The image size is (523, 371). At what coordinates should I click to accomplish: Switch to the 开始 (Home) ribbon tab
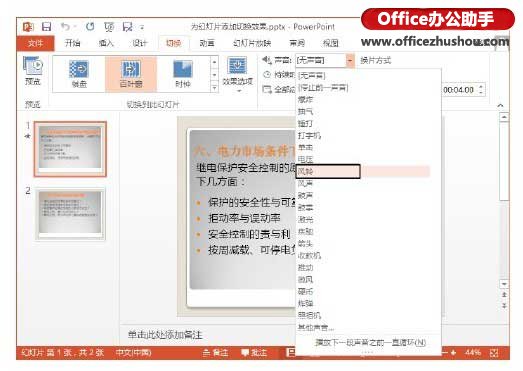tap(72, 43)
